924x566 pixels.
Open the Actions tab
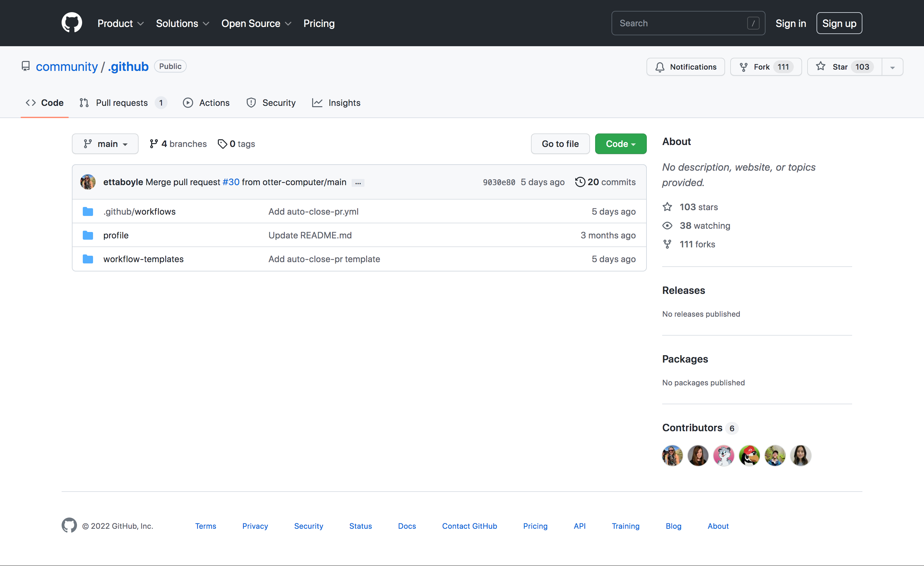point(206,103)
